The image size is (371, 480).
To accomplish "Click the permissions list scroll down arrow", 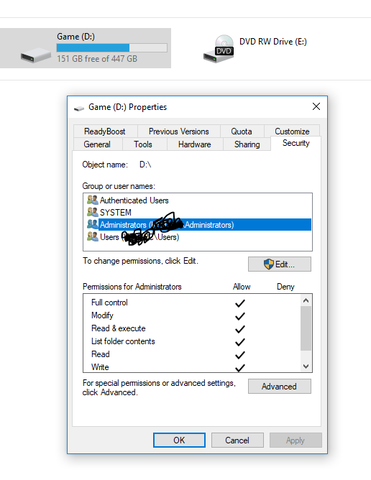I will [x=306, y=366].
